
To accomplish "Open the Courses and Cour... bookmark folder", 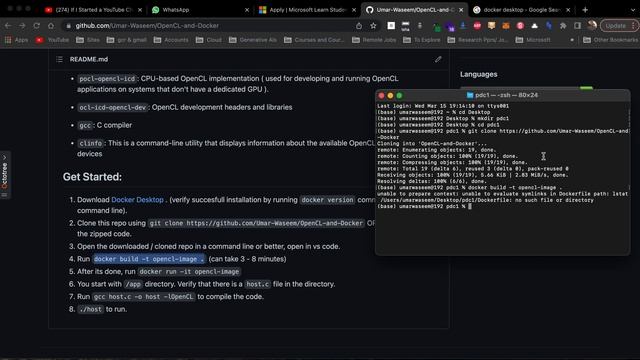I will click(x=314, y=40).
